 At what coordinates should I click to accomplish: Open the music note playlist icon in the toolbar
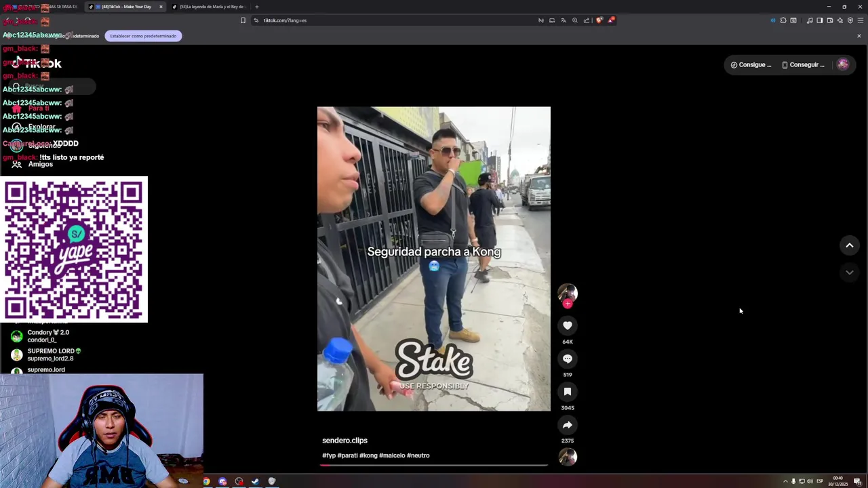(810, 20)
